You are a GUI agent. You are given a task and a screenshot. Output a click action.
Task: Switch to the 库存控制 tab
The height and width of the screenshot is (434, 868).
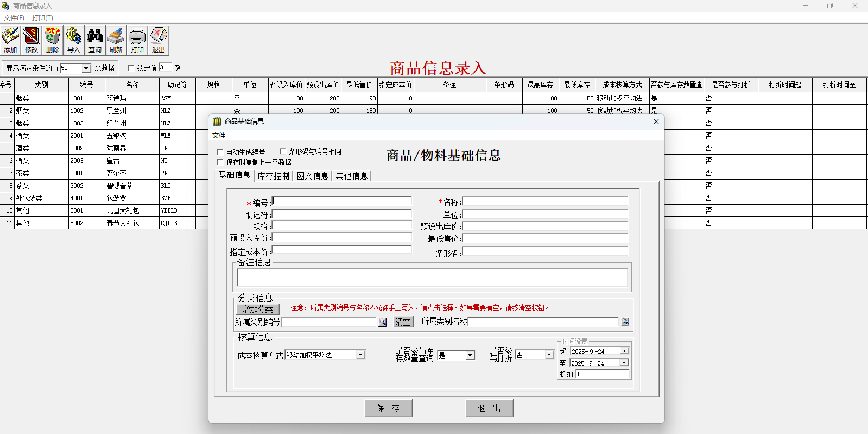point(273,176)
